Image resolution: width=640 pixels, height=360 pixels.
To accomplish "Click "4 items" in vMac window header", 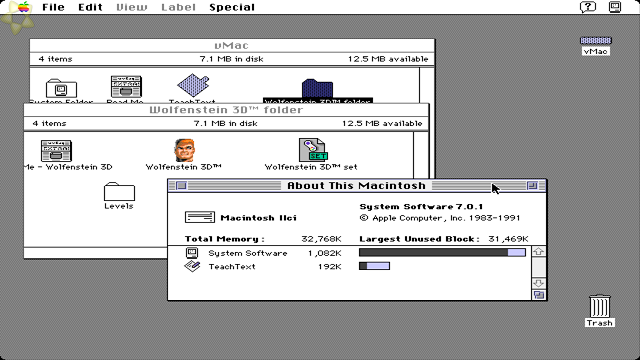I will click(56, 59).
